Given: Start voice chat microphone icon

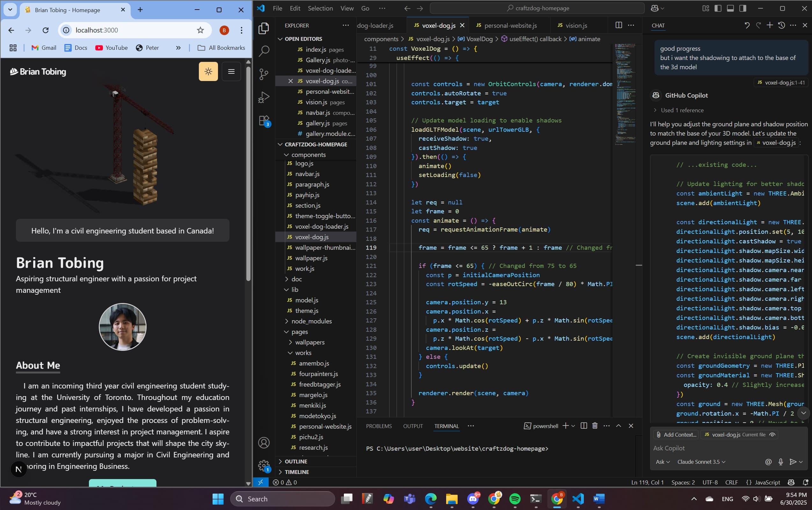Looking at the screenshot, I should [781, 462].
